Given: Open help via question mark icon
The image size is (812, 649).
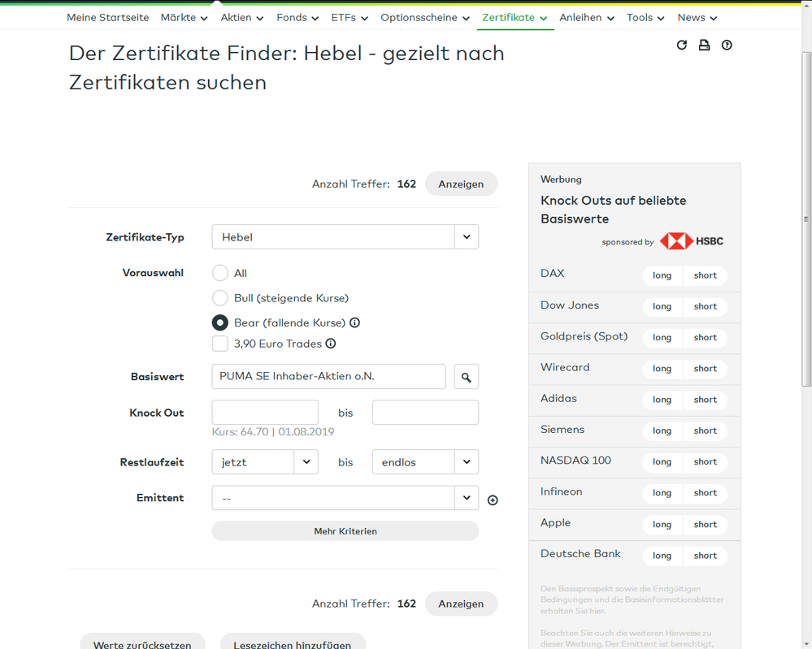Looking at the screenshot, I should pyautogui.click(x=727, y=45).
